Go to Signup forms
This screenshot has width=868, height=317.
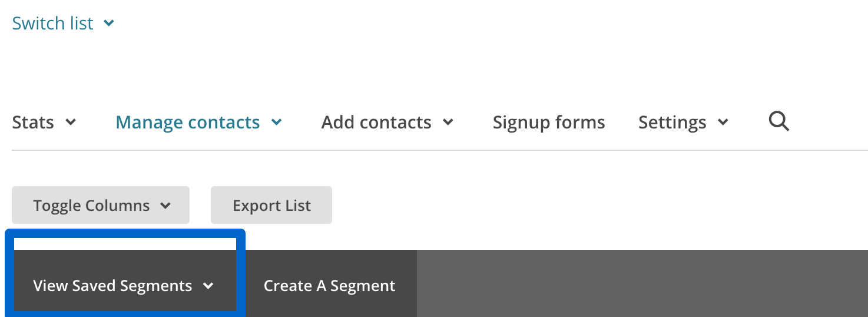(549, 122)
